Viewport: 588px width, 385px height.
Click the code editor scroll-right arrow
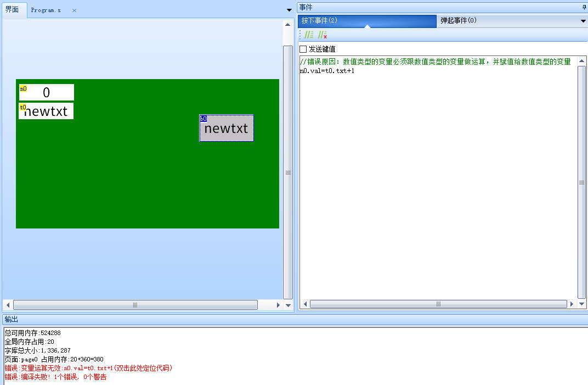pyautogui.click(x=572, y=304)
